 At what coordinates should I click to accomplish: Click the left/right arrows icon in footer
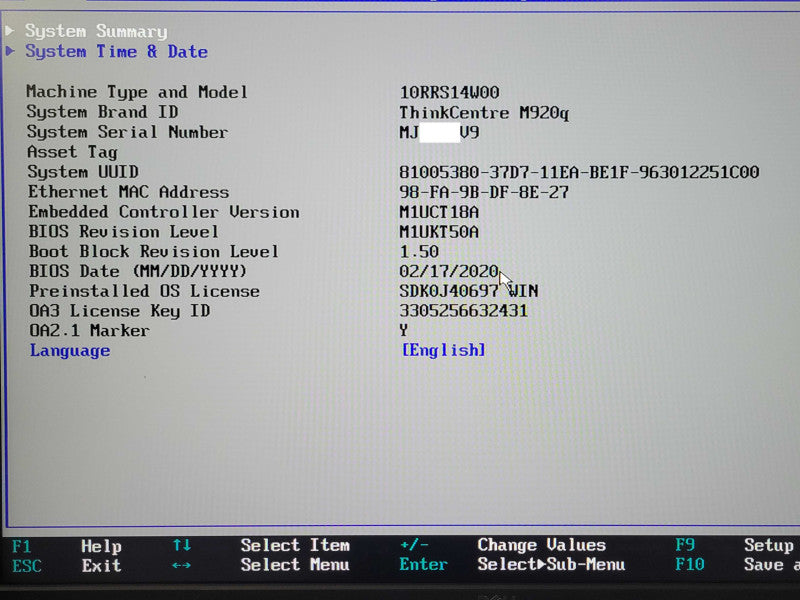(181, 565)
